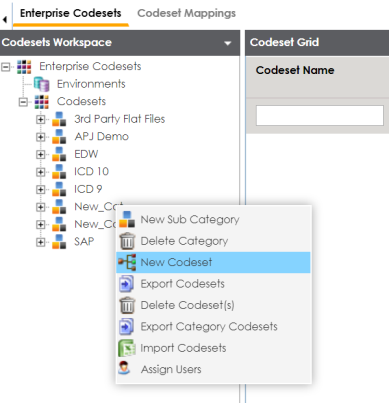Choose Delete Codeset(s) menu entry

(213, 305)
